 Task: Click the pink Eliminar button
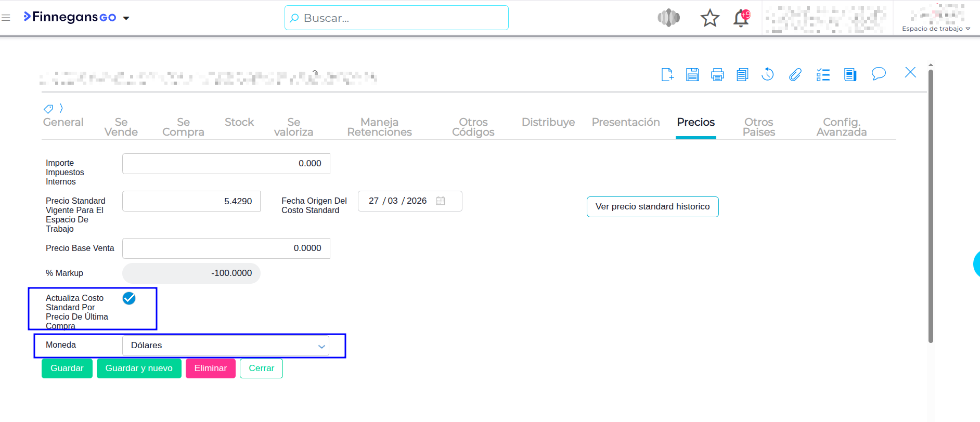[x=210, y=368]
